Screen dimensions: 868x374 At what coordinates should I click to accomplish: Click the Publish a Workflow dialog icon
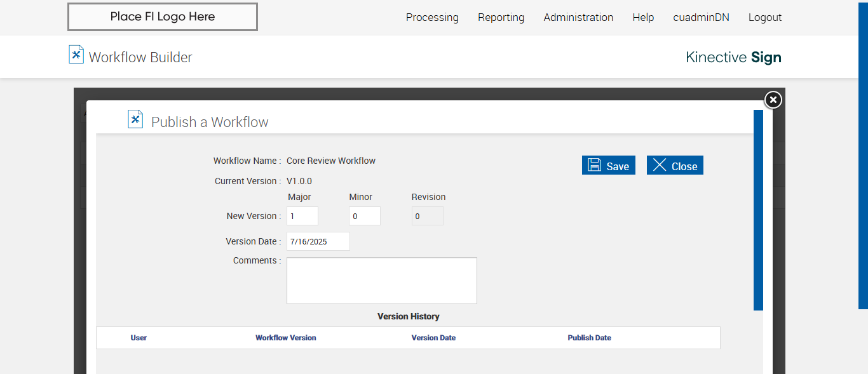coord(135,119)
